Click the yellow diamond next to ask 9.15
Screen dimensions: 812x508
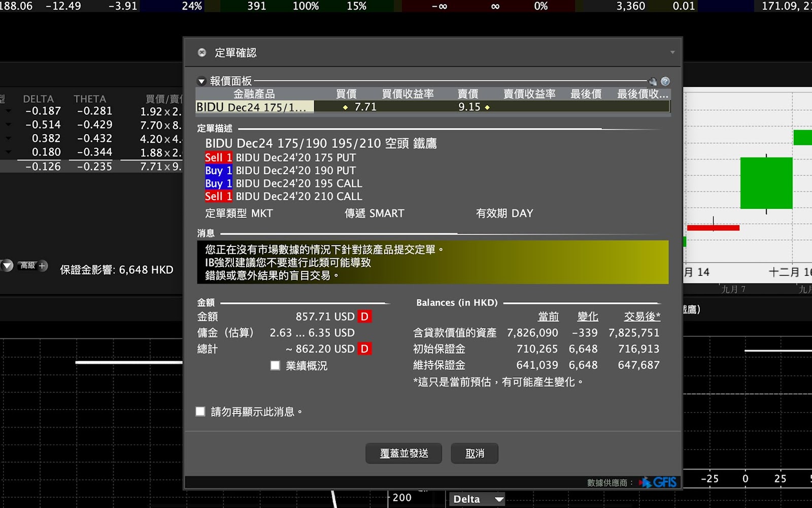click(487, 107)
